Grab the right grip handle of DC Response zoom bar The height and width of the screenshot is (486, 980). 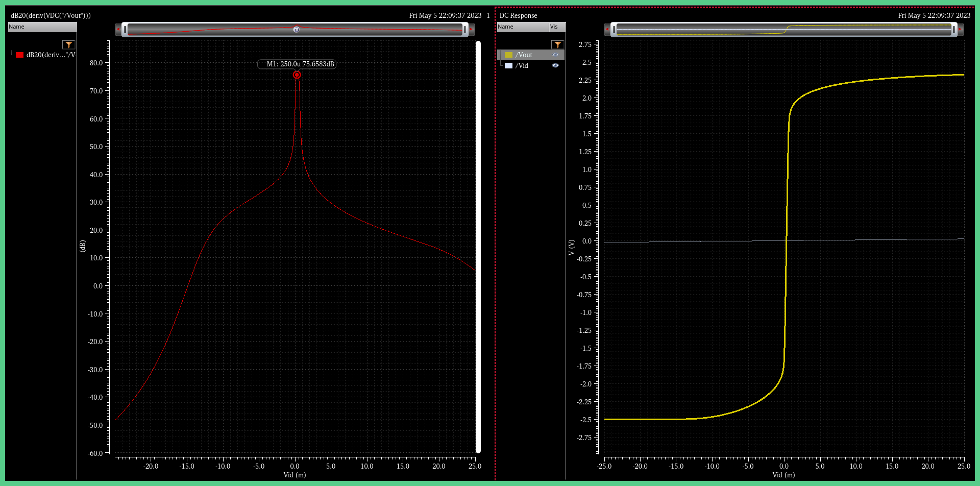click(954, 30)
